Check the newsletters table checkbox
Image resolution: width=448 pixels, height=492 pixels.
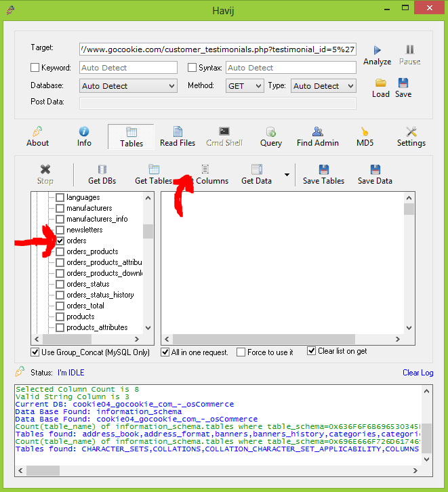(x=60, y=230)
